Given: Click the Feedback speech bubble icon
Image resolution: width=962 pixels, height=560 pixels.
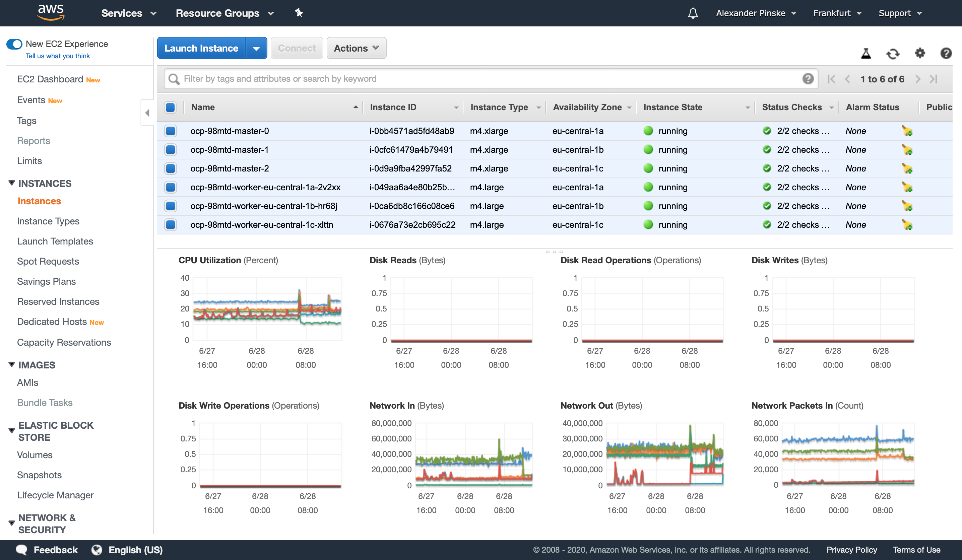Looking at the screenshot, I should click(x=21, y=550).
